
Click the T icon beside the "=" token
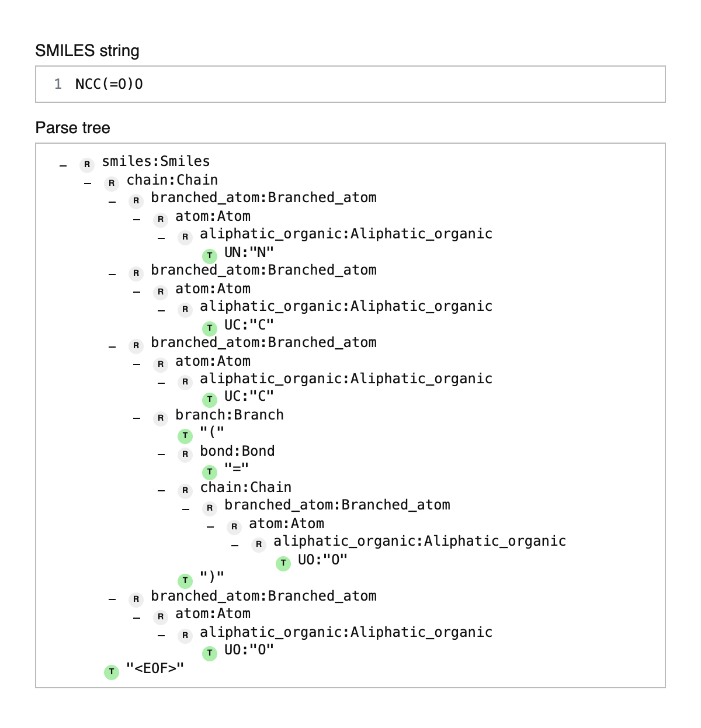point(210,472)
